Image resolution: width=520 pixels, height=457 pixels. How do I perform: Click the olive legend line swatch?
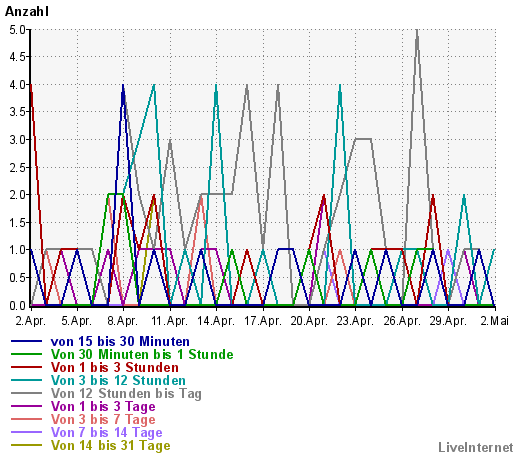26,445
